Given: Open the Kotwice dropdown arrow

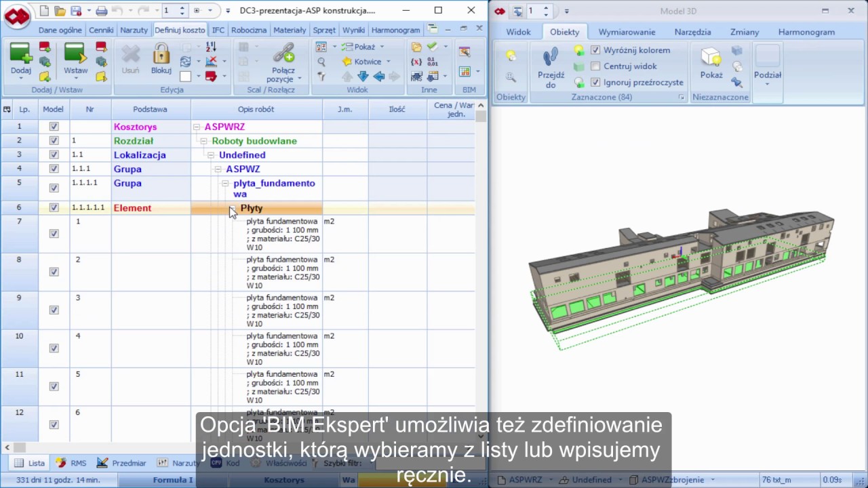Looking at the screenshot, I should [x=389, y=62].
